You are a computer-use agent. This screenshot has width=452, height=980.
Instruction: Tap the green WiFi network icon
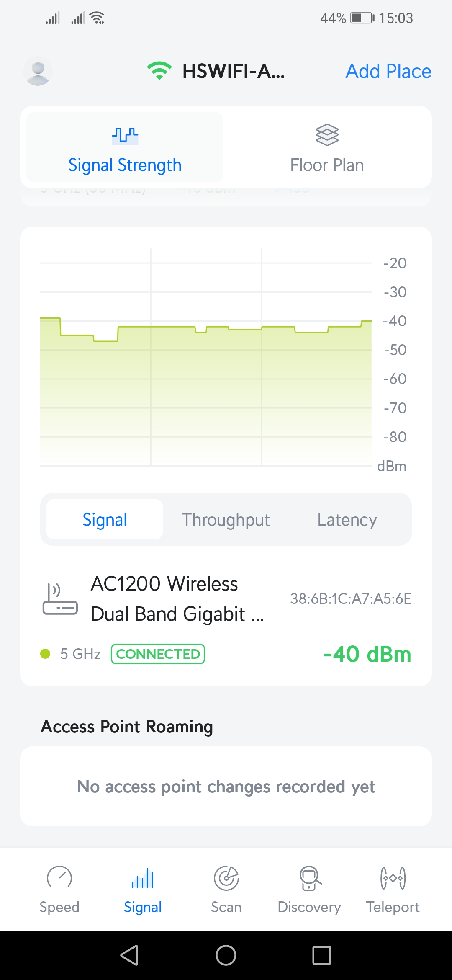(159, 70)
